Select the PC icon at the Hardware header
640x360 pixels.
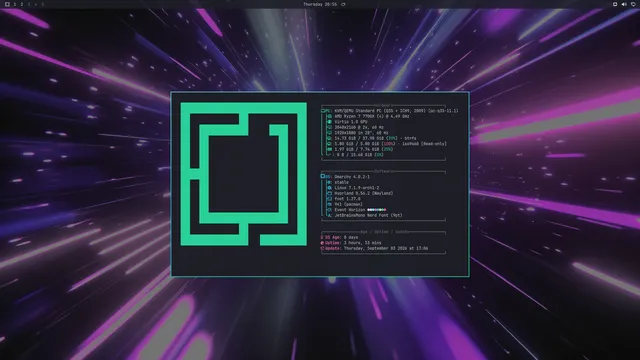coord(323,111)
